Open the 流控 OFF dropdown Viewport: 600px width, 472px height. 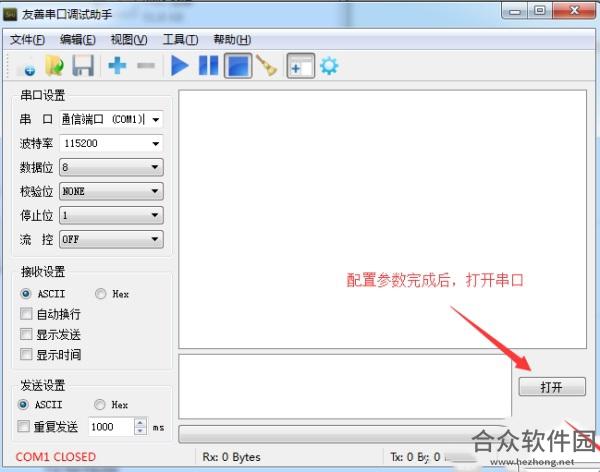111,239
